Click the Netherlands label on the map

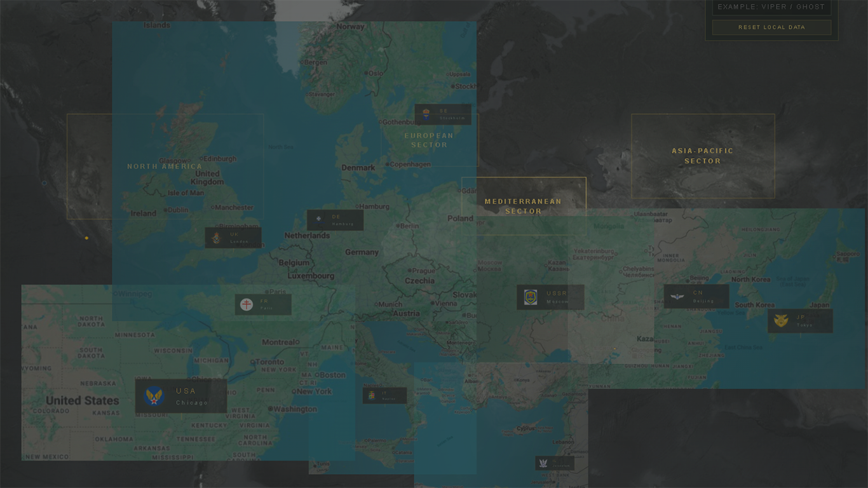(307, 236)
